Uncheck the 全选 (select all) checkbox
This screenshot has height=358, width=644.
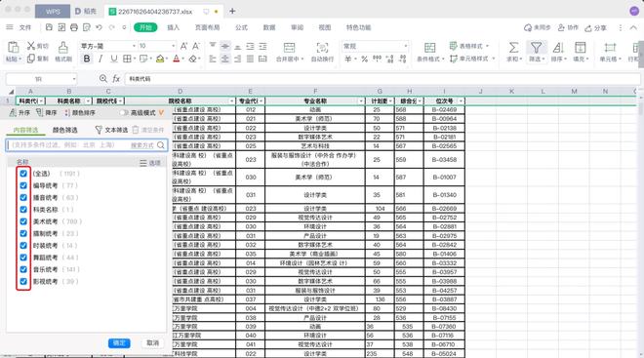coord(23,174)
